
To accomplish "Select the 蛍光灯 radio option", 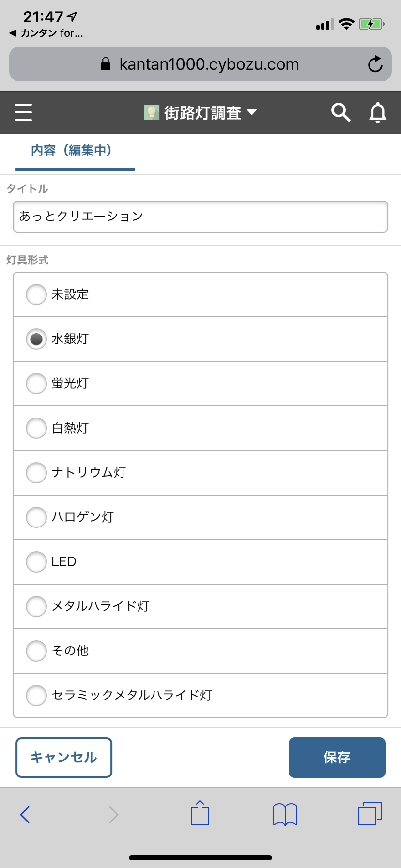I will pyautogui.click(x=200, y=384).
